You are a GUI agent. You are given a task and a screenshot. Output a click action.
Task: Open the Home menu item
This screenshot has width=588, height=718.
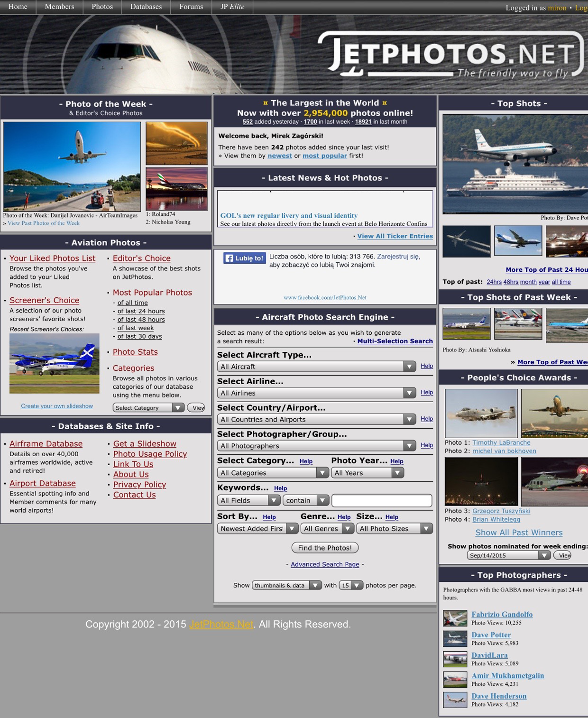(18, 7)
